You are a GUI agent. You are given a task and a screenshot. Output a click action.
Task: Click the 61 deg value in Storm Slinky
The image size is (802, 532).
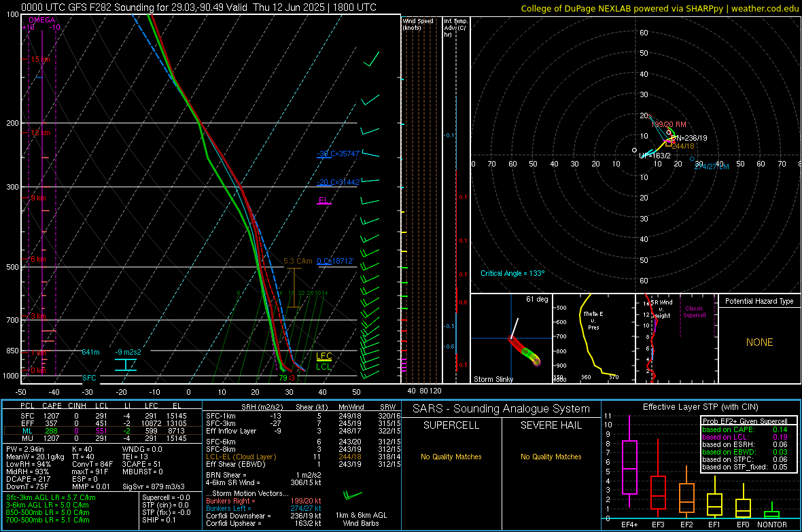(537, 299)
